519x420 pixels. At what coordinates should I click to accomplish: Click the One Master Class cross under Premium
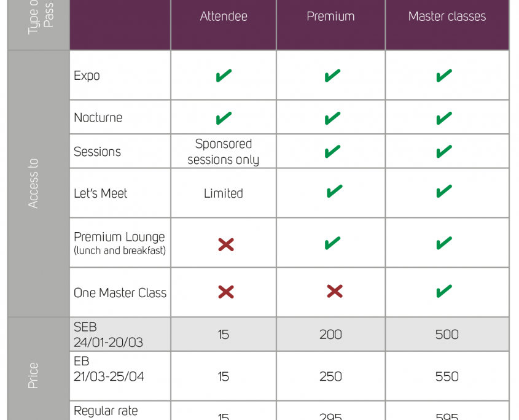click(x=335, y=291)
